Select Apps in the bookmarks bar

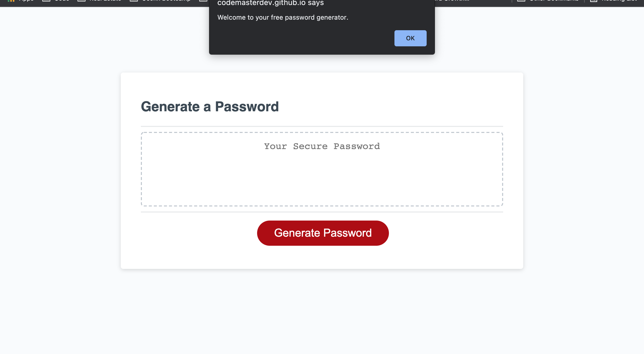pos(26,1)
